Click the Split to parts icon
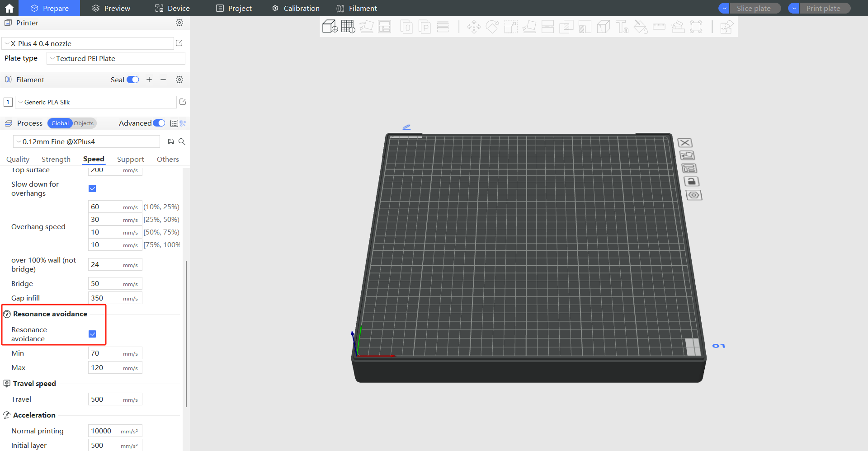The image size is (868, 451). point(425,27)
